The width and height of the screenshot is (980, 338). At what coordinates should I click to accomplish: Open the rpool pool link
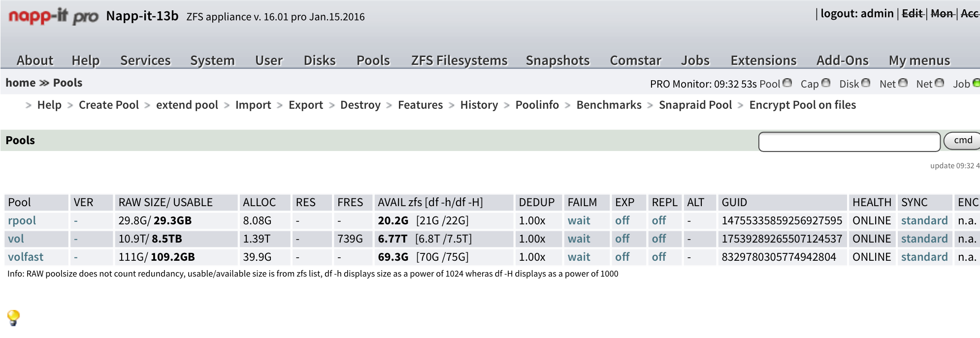(22, 220)
